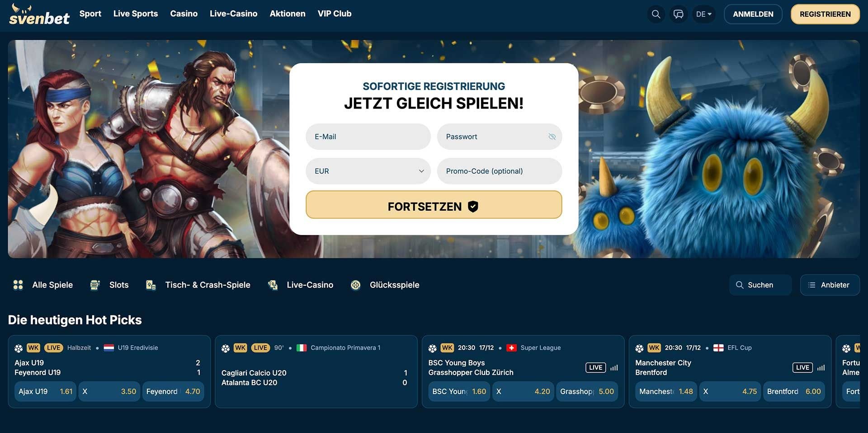Open the search magnifier icon in header
Image resolution: width=868 pixels, height=433 pixels.
[656, 14]
